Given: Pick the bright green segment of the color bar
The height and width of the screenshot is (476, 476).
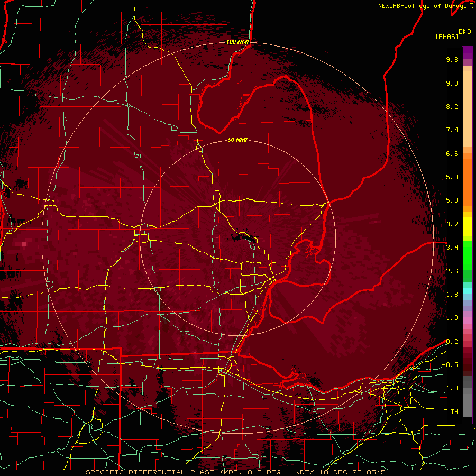Looking at the screenshot, I should (x=467, y=255).
